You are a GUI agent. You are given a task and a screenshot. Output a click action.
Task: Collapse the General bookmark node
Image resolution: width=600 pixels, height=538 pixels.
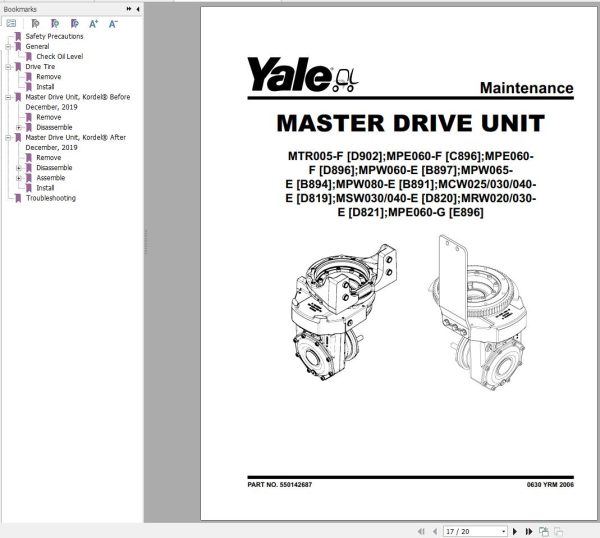[x=8, y=47]
